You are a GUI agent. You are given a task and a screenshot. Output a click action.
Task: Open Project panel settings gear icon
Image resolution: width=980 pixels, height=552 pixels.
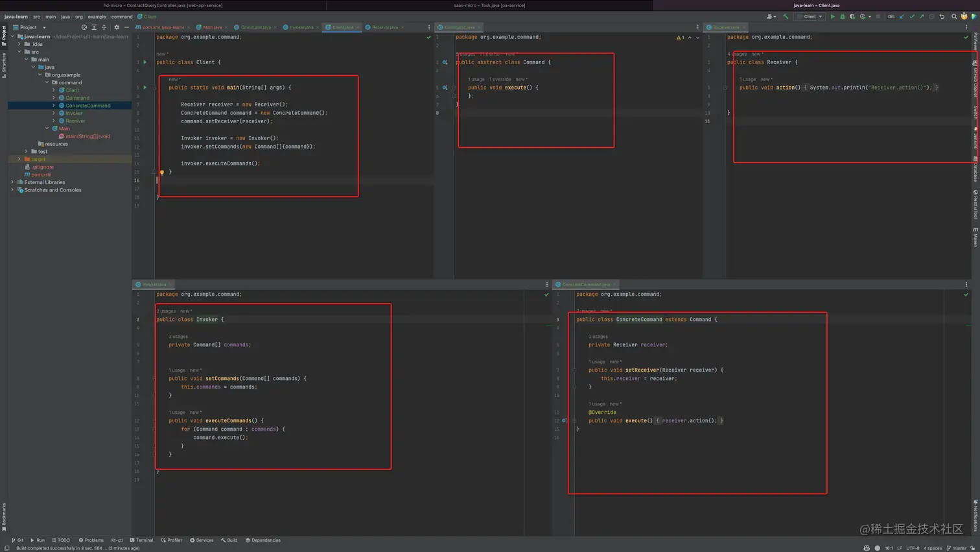pos(117,27)
